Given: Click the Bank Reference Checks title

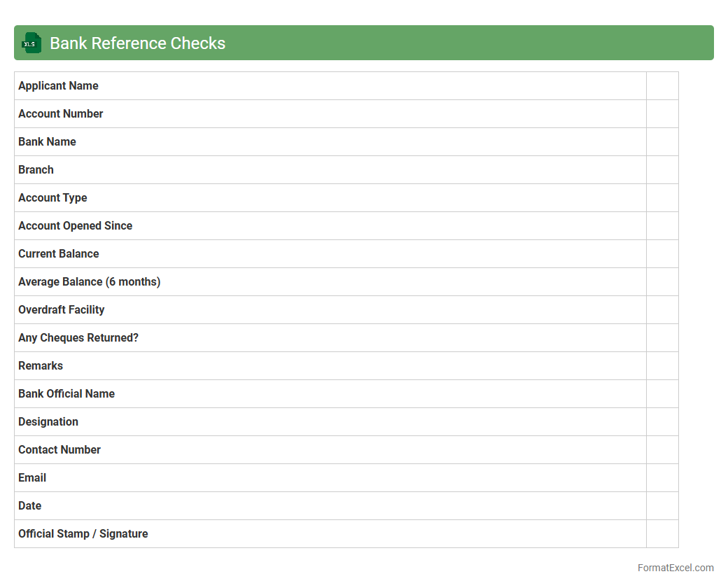Looking at the screenshot, I should (x=137, y=43).
